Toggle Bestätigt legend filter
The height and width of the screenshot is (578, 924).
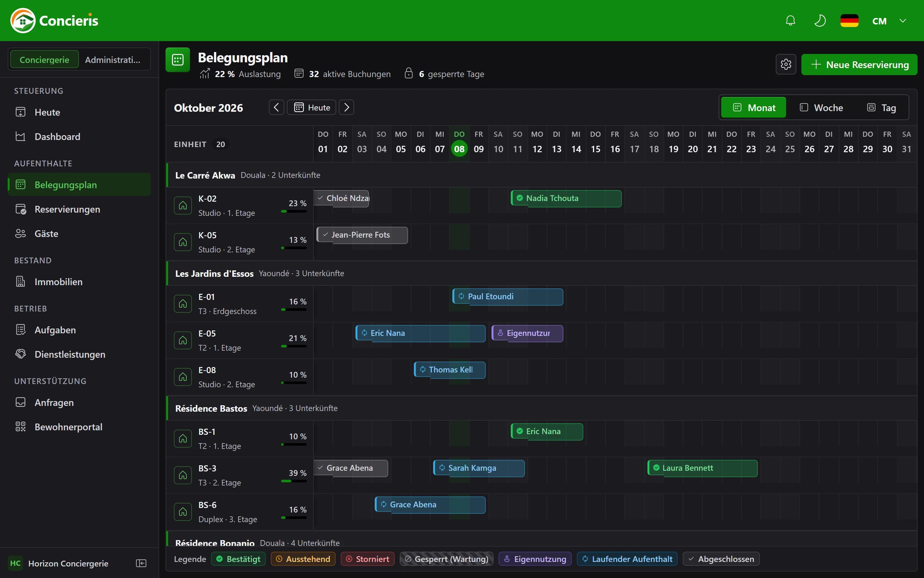point(239,559)
